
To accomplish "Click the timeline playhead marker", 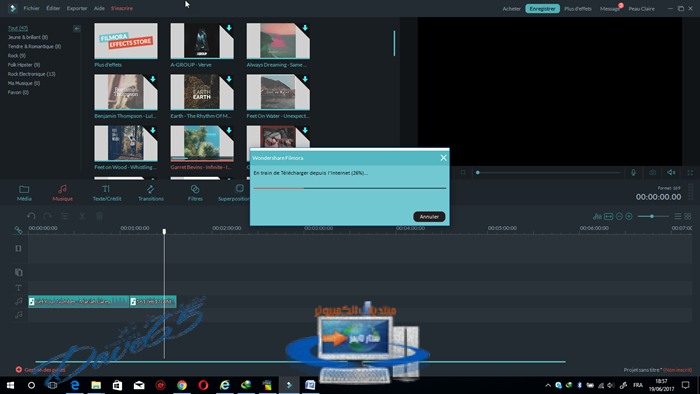I will click(x=164, y=231).
